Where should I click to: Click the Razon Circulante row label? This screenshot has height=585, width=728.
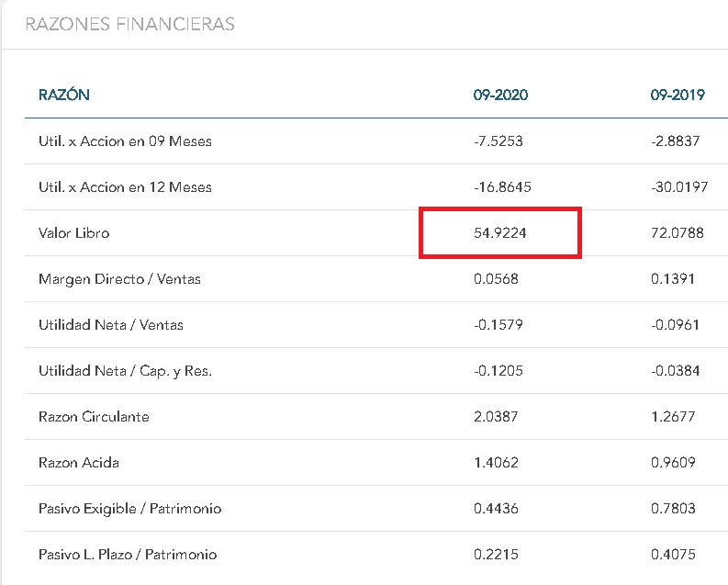pyautogui.click(x=94, y=417)
